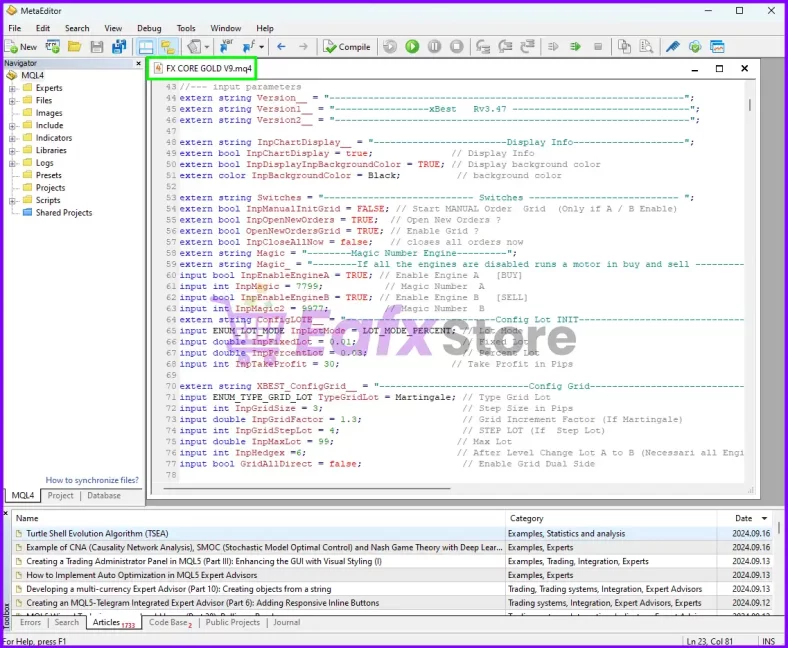This screenshot has height=648, width=788.
Task: Open the Search menu
Action: pos(77,28)
